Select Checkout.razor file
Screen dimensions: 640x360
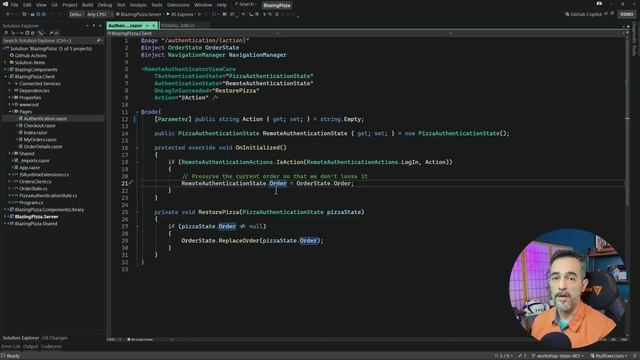pos(39,125)
